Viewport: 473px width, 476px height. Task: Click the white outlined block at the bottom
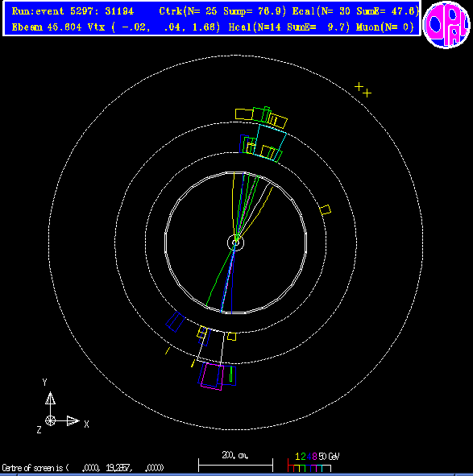pos(211,346)
